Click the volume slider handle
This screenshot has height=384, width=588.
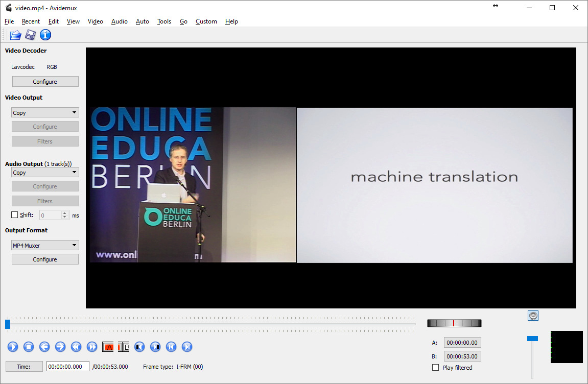[x=532, y=339]
